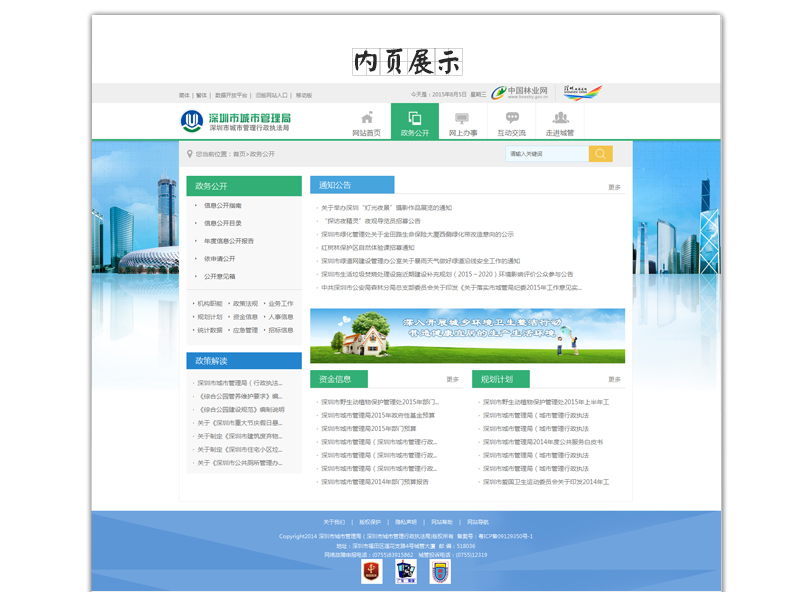This screenshot has height=592, width=809.
Task: Open 信息公开指南 in the sidebar
Action: 222,205
